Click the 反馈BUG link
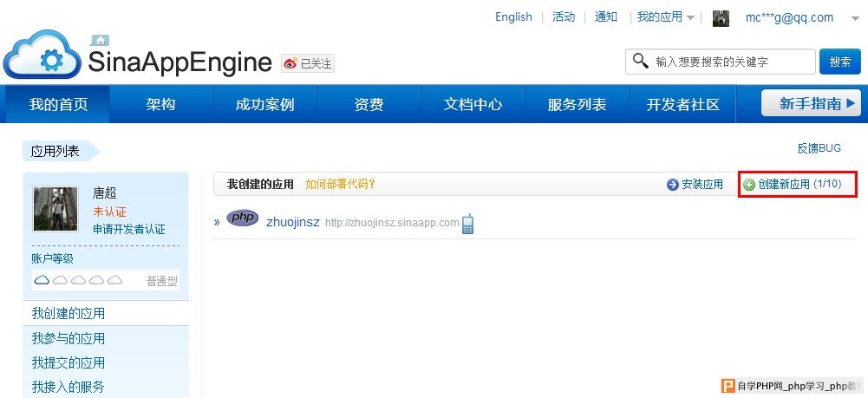This screenshot has width=868, height=398. pyautogui.click(x=819, y=148)
